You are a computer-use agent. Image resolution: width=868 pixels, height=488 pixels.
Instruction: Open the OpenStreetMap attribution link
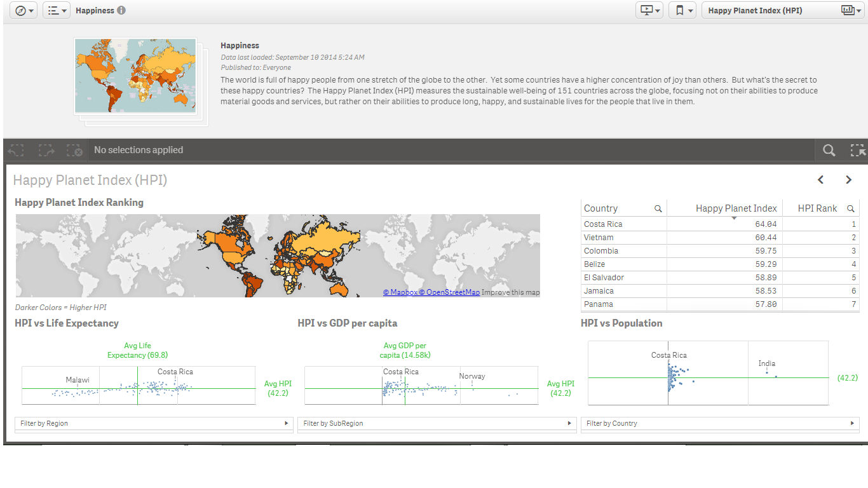(449, 292)
